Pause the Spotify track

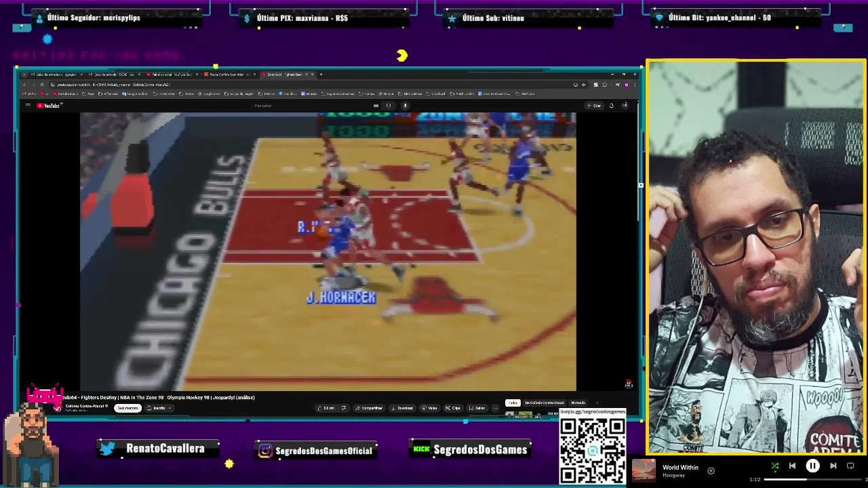[812, 466]
